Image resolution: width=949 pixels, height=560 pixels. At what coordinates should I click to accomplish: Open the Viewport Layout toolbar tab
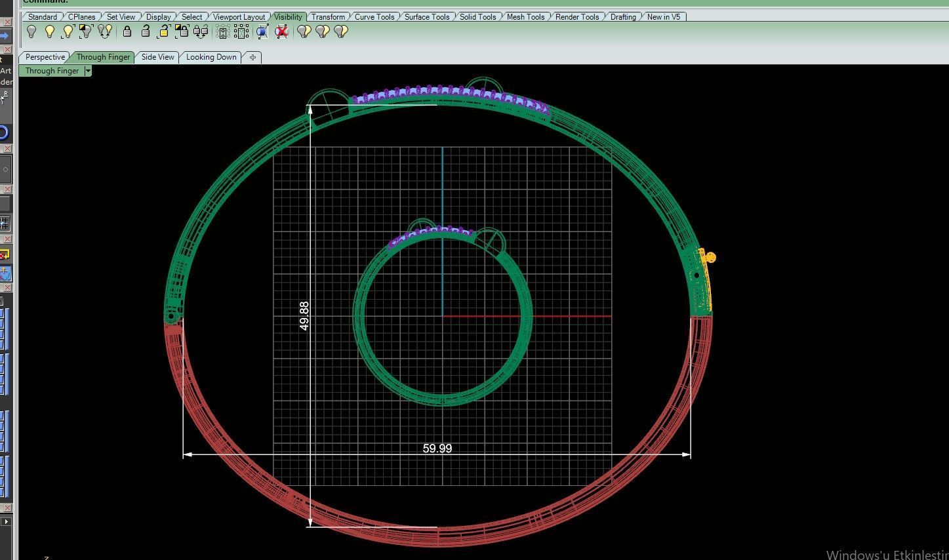[239, 16]
